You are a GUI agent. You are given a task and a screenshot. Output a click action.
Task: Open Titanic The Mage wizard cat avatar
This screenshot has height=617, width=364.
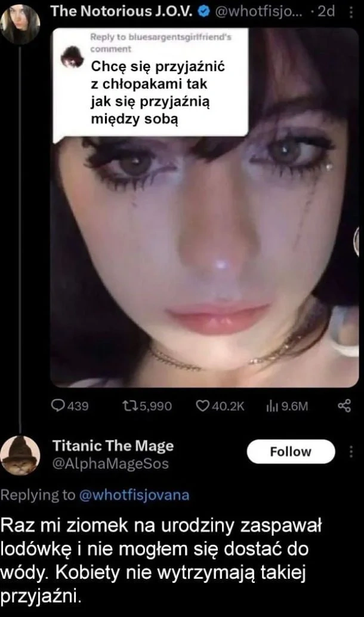point(20,455)
